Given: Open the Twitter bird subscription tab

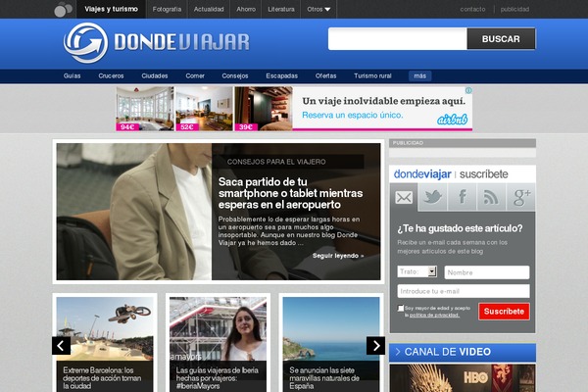Looking at the screenshot, I should [x=432, y=197].
